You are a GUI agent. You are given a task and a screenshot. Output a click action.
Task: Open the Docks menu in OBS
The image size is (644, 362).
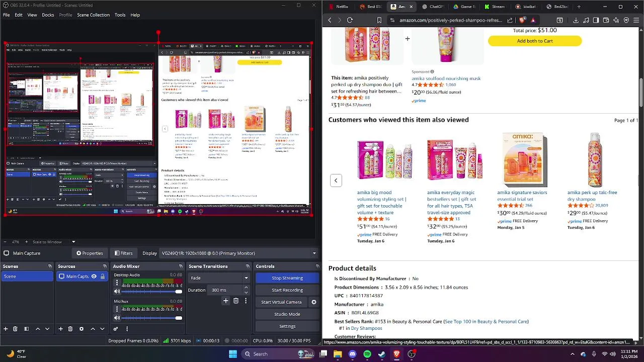tap(48, 15)
